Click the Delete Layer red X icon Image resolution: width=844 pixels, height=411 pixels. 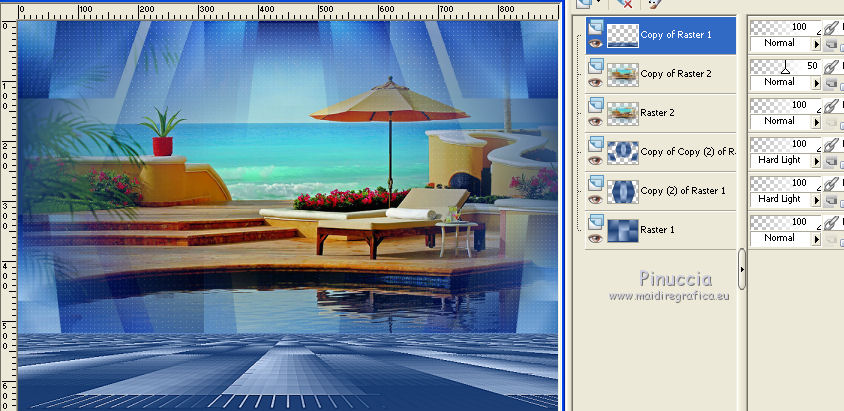624,3
